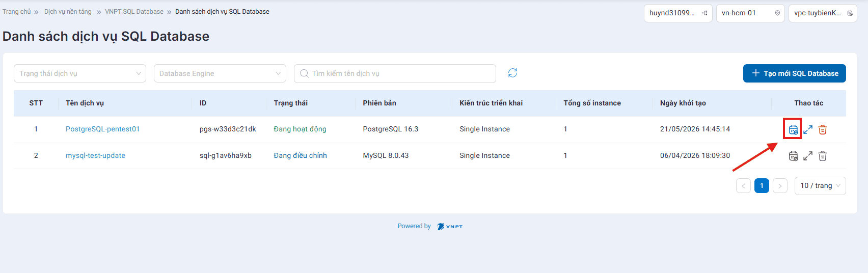868x273 pixels.
Task: Click ID cell pgs-w33d3c21dk
Action: coord(228,129)
